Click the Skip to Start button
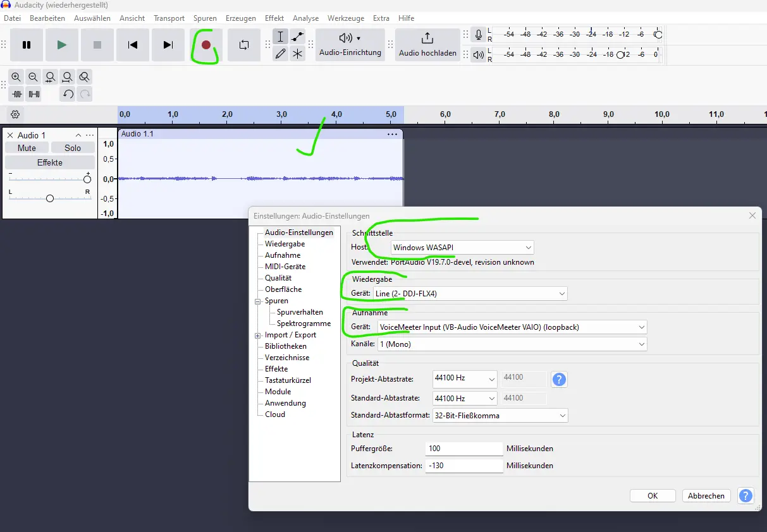 tap(132, 44)
